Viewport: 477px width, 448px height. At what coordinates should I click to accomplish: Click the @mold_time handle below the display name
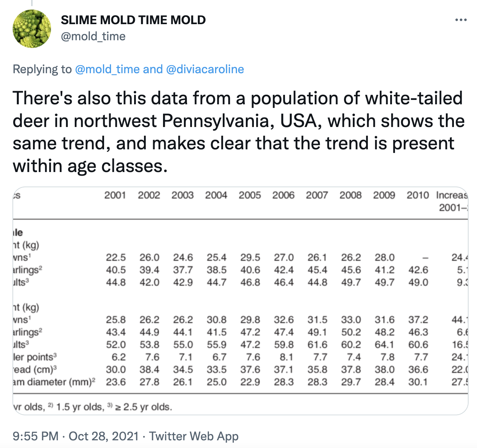pyautogui.click(x=93, y=36)
